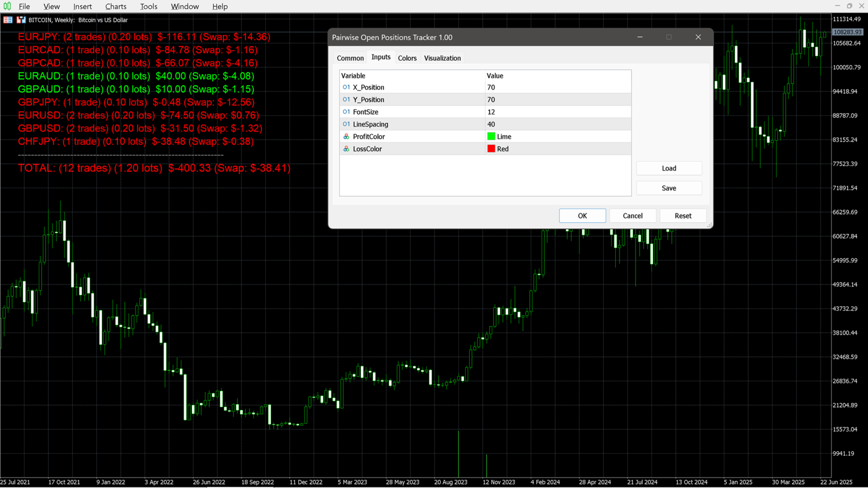The width and height of the screenshot is (868, 488).
Task: Click the MetaTrader candlestick logo in the menu bar
Action: pos(7,6)
